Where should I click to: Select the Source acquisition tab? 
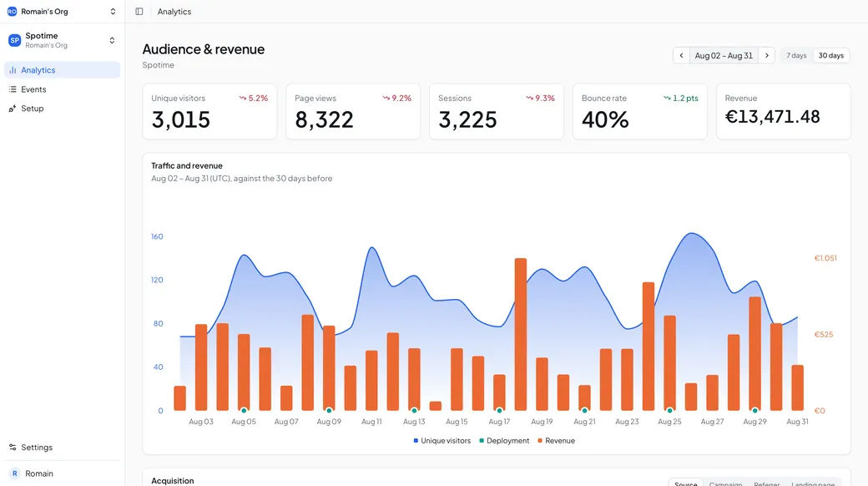coord(686,483)
